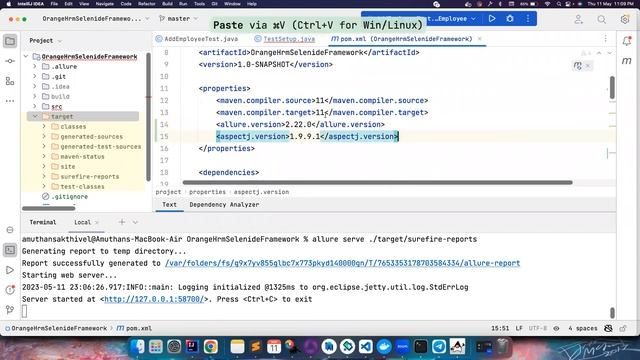Image resolution: width=640 pixels, height=360 pixels.
Task: Click the project tree horizontal scrollbar
Action: (x=49, y=208)
